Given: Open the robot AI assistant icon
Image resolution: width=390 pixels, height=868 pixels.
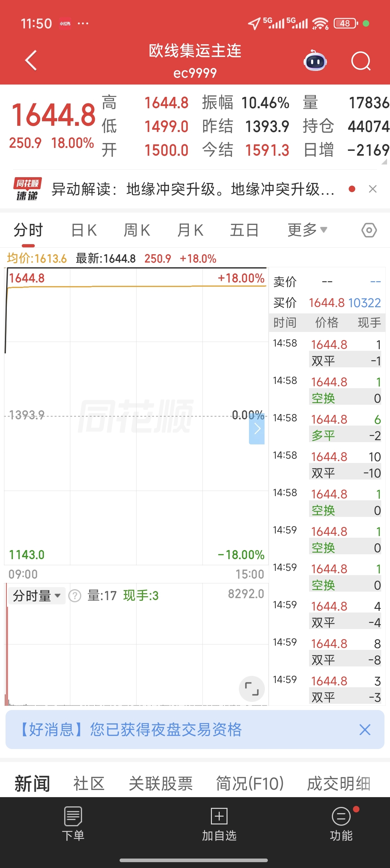Looking at the screenshot, I should pyautogui.click(x=315, y=61).
